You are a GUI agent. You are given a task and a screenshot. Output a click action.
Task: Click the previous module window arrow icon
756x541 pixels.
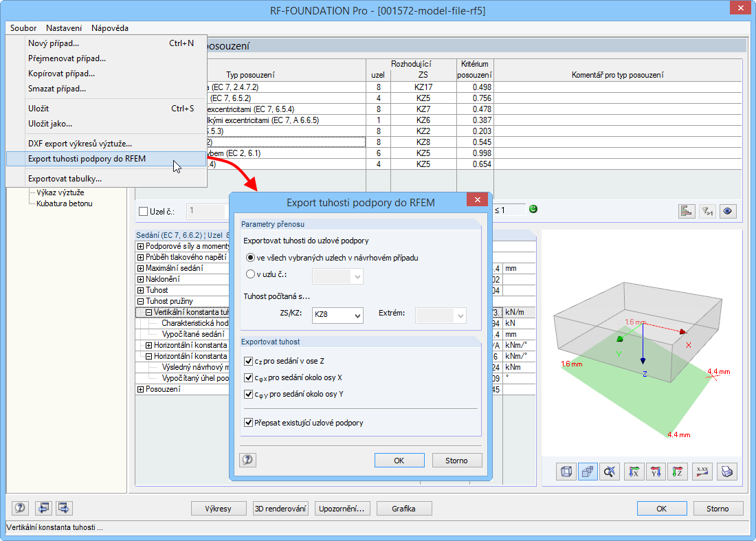[43, 508]
